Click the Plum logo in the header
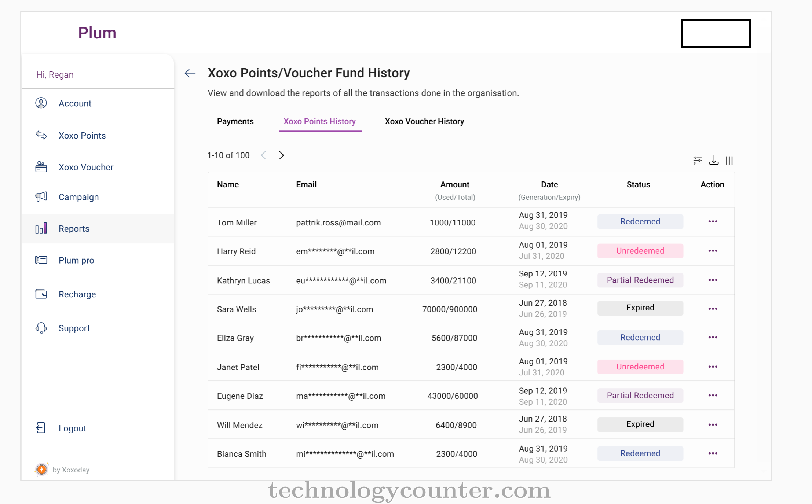Viewport: 812px width, 504px height. pos(97,33)
